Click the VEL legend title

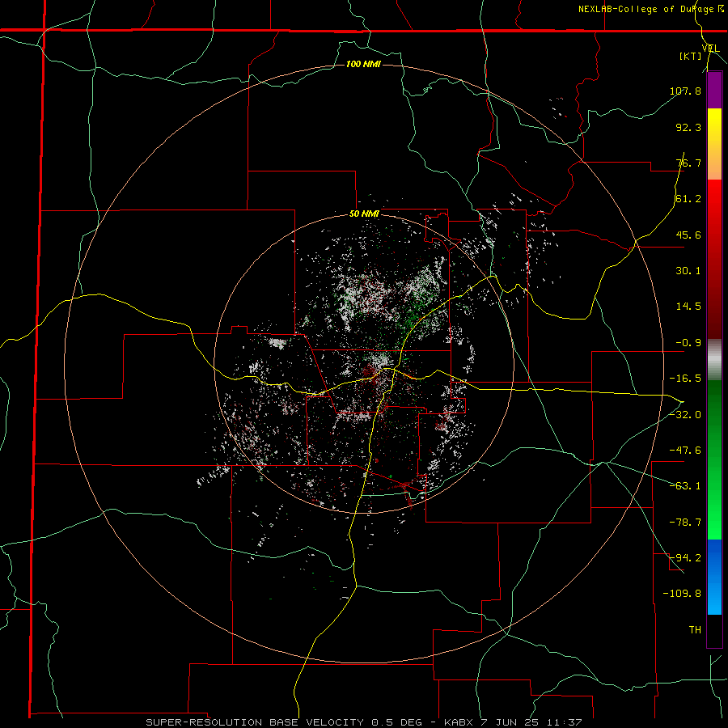pos(711,49)
